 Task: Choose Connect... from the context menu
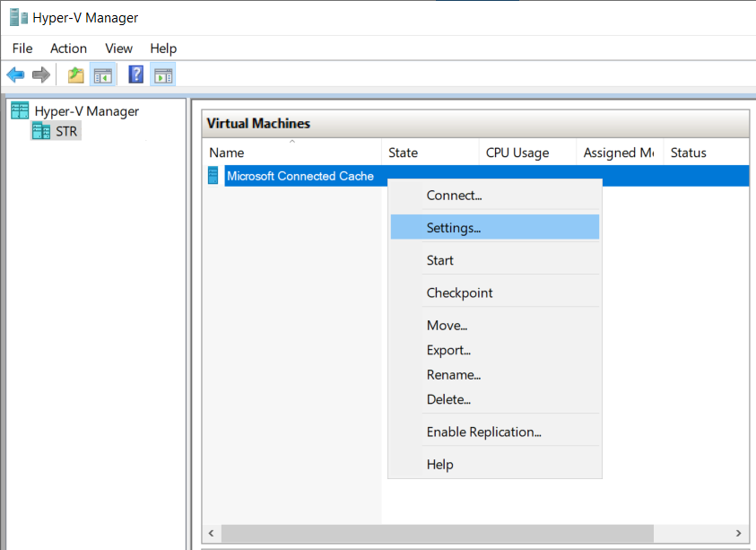(x=454, y=196)
